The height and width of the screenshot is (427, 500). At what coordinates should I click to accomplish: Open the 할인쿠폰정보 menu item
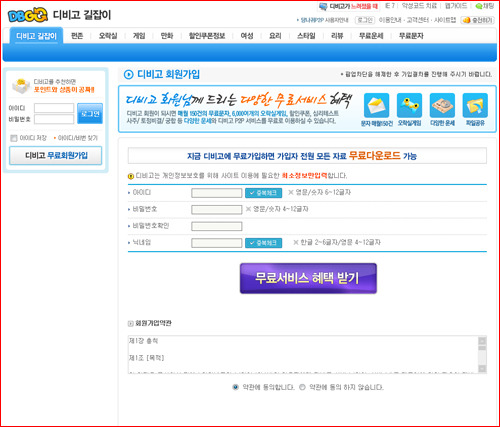[x=207, y=36]
